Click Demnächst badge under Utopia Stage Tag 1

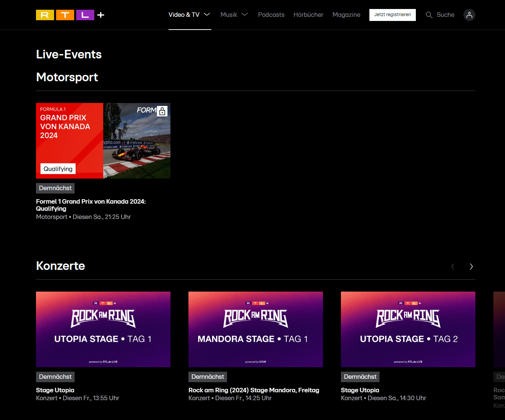(55, 377)
